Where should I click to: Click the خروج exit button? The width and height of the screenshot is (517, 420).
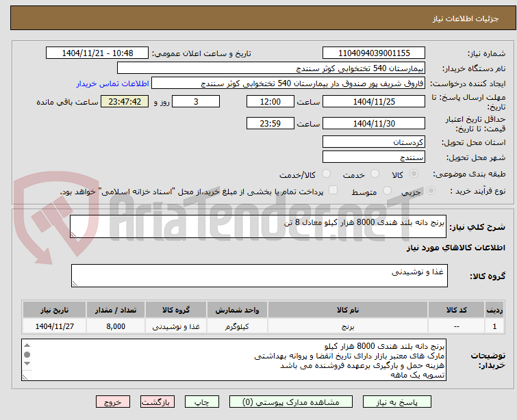[x=113, y=402]
